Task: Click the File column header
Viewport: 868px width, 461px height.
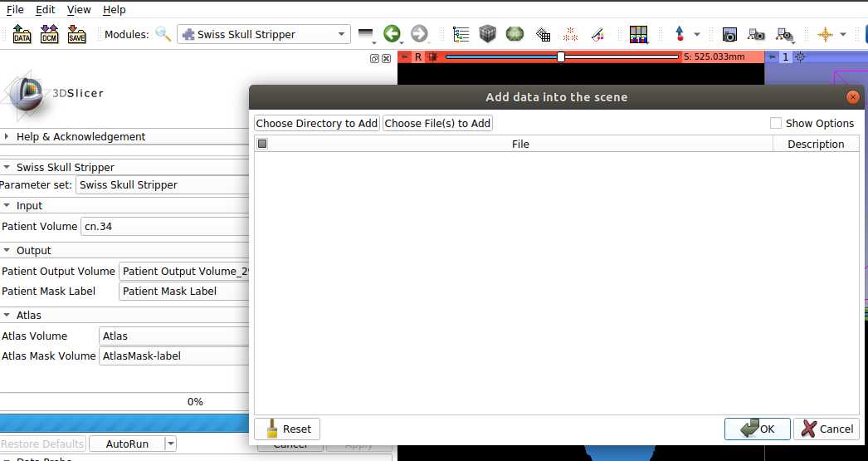Action: pyautogui.click(x=520, y=144)
